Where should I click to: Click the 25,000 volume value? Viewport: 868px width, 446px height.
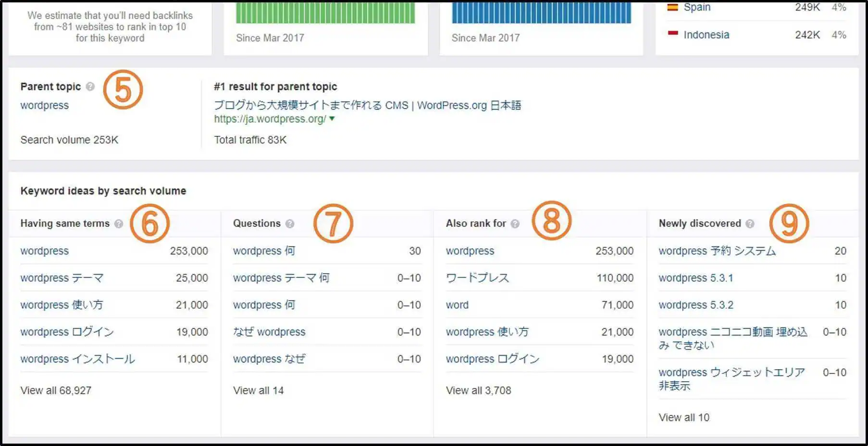coord(192,278)
